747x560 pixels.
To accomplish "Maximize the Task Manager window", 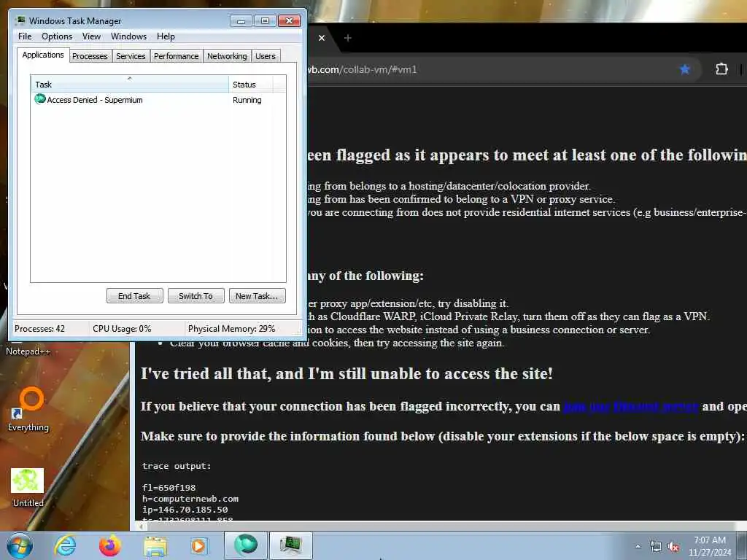I will (265, 21).
